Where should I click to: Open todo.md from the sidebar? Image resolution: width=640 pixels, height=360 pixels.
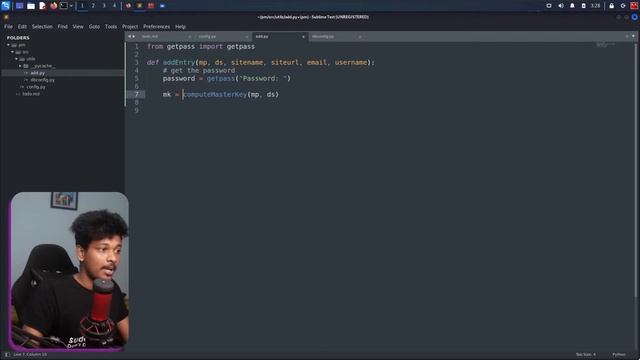[31, 93]
